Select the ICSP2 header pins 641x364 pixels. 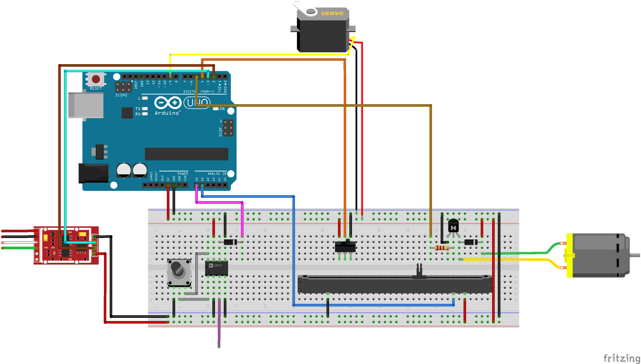pyautogui.click(x=123, y=87)
